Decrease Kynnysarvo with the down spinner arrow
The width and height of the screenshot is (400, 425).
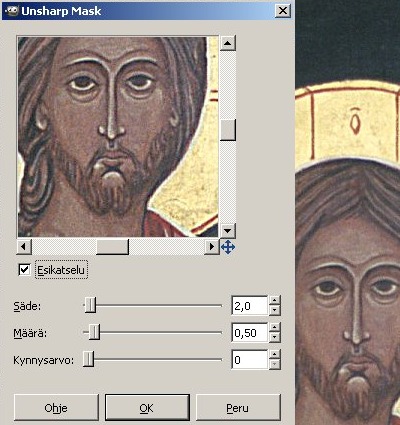(274, 364)
